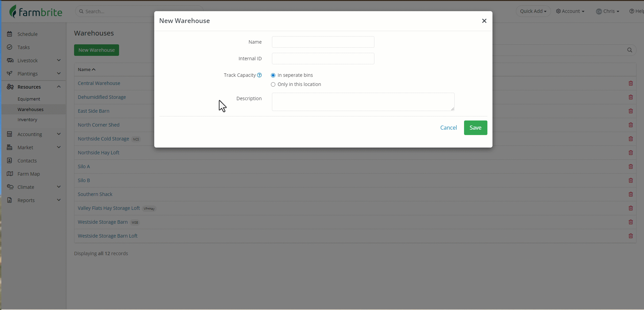Click the Contacts address book icon
The height and width of the screenshot is (310, 644).
pos(10,161)
